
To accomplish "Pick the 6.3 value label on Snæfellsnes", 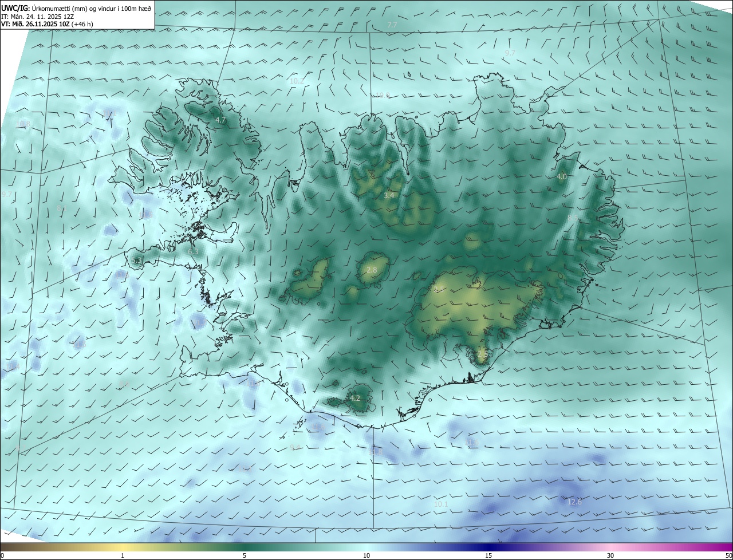I will click(193, 251).
